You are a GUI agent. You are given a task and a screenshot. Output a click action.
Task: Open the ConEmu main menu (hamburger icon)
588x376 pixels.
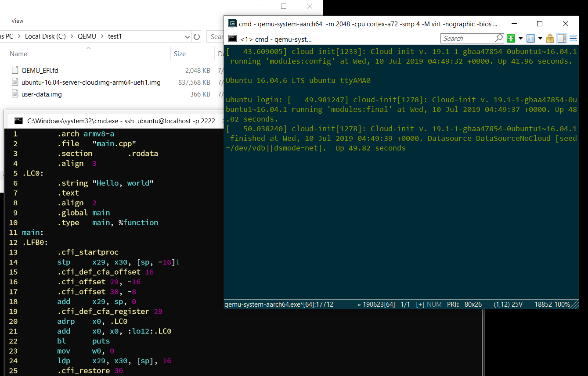click(x=572, y=38)
